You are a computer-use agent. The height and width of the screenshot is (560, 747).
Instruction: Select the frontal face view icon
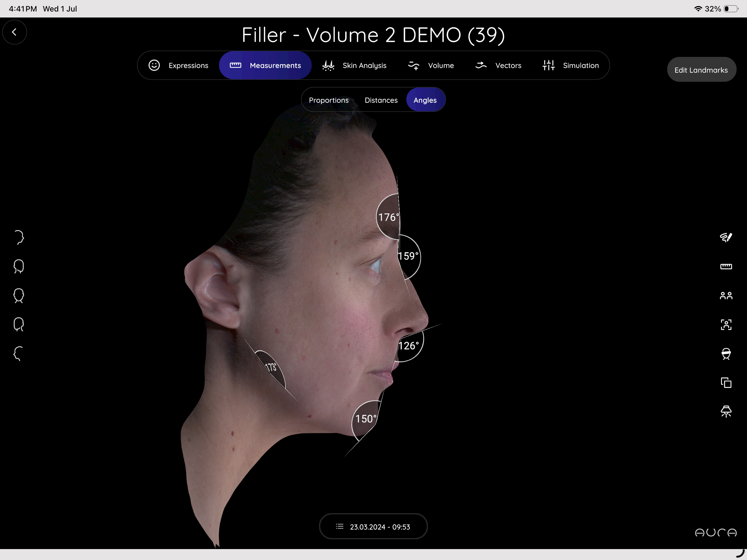[19, 296]
